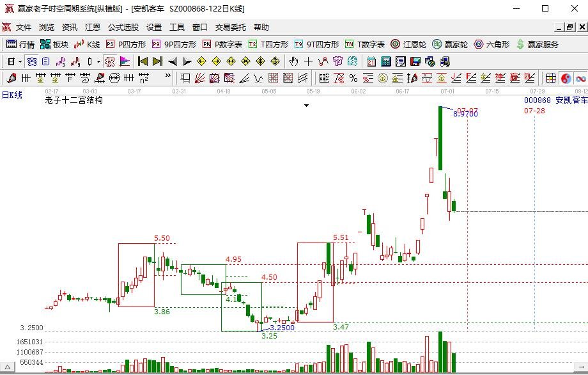
Task: Open the chart indicator dropdown triangle
Action: point(306,106)
